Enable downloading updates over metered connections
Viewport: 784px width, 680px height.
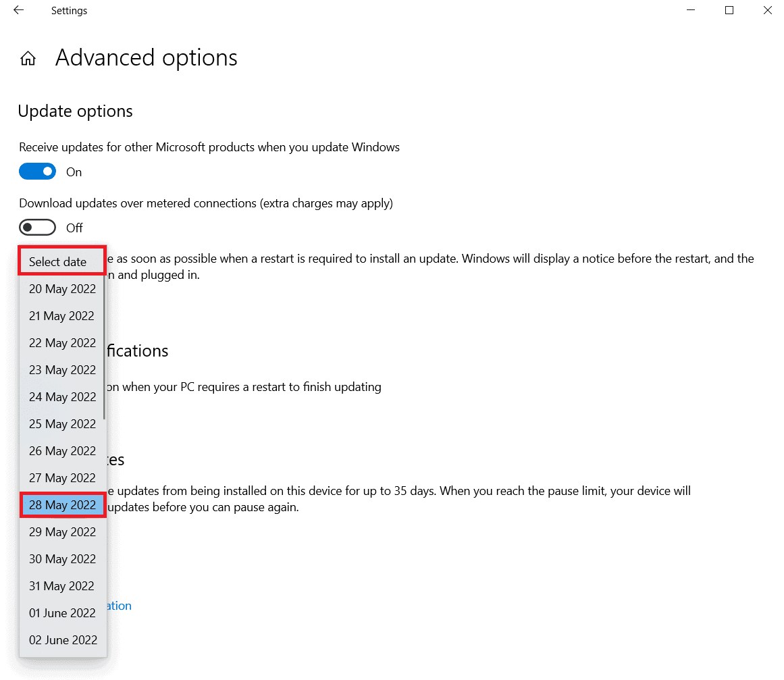pos(37,227)
